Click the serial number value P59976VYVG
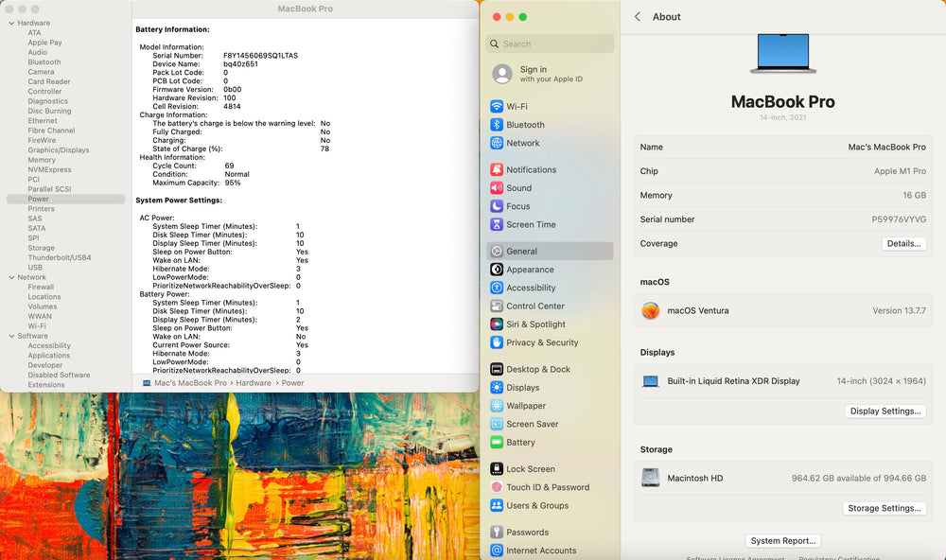Viewport: 946px width, 560px height. coord(899,219)
